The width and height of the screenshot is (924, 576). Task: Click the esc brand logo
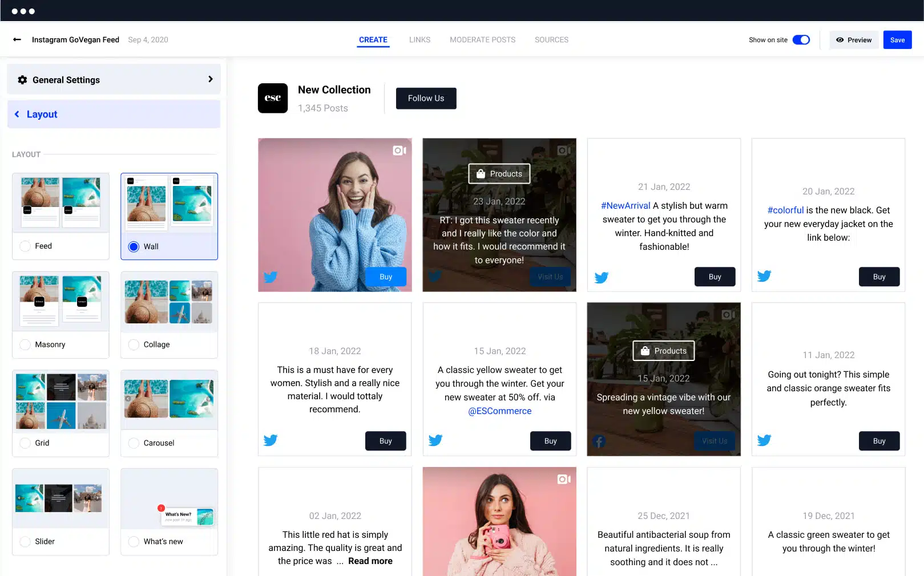click(273, 98)
